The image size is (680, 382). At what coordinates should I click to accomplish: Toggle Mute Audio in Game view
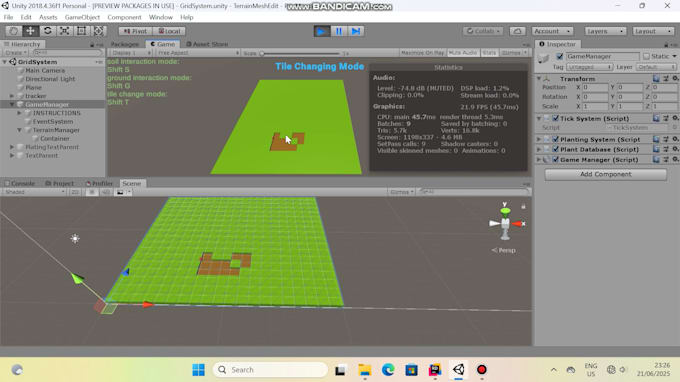click(463, 52)
